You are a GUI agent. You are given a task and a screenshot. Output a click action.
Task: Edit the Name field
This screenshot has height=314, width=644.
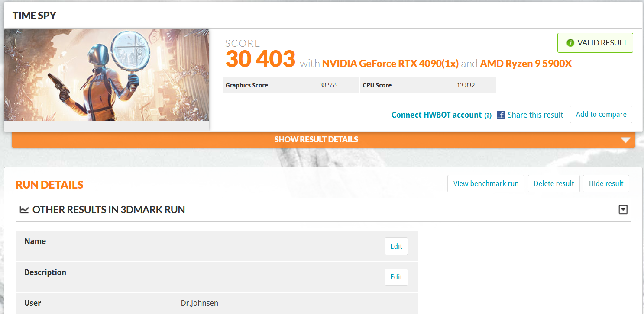point(396,246)
